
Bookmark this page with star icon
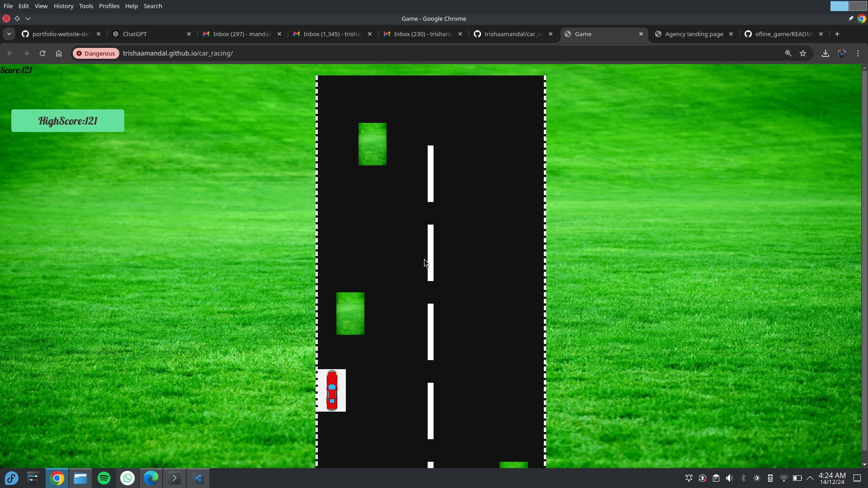(x=803, y=53)
